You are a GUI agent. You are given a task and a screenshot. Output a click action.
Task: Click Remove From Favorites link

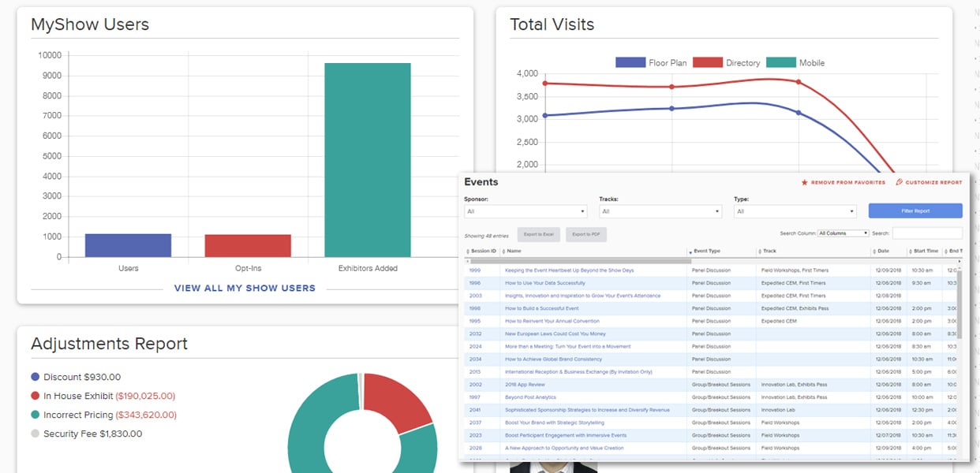tap(848, 183)
